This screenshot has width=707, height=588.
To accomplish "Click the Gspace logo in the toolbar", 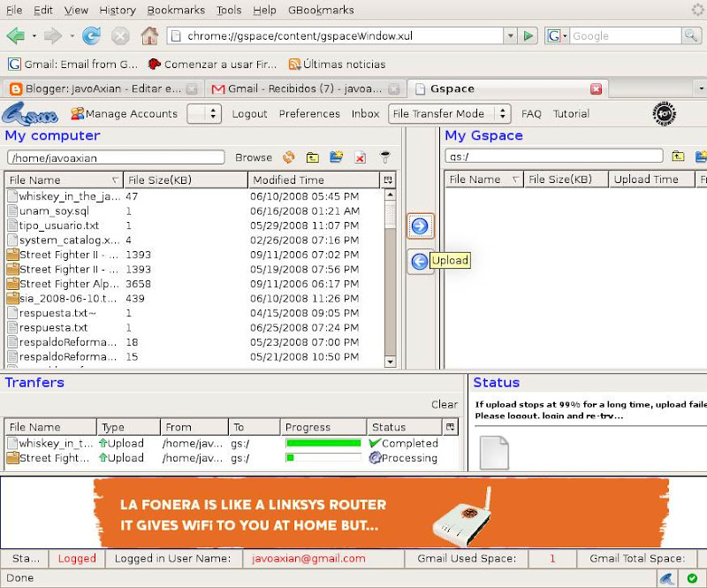I will (30, 114).
